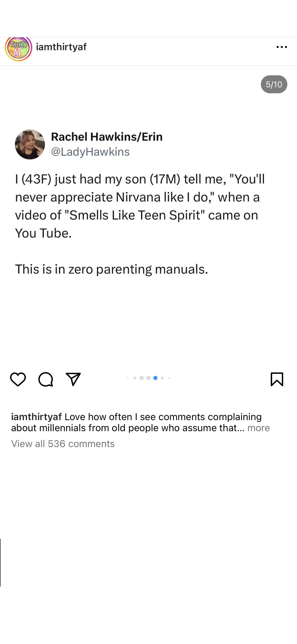Image resolution: width=297 pixels, height=644 pixels.
Task: Open the three-dot more options menu
Action: pyautogui.click(x=282, y=47)
